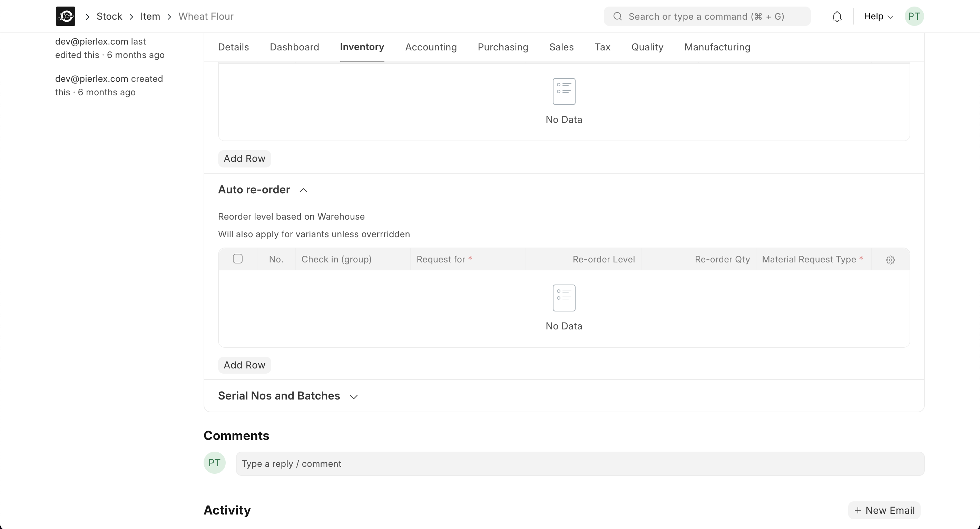
Task: Go to Stock breadcrumb link
Action: (109, 16)
